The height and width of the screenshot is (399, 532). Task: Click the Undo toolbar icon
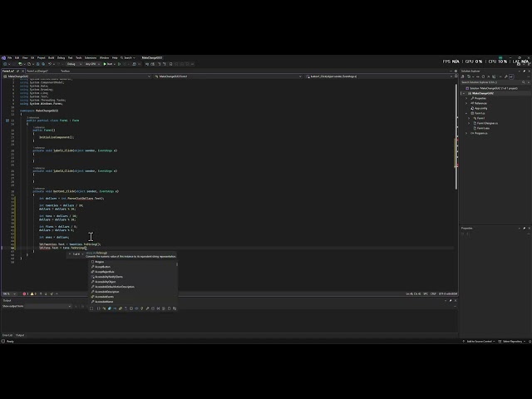click(x=50, y=64)
